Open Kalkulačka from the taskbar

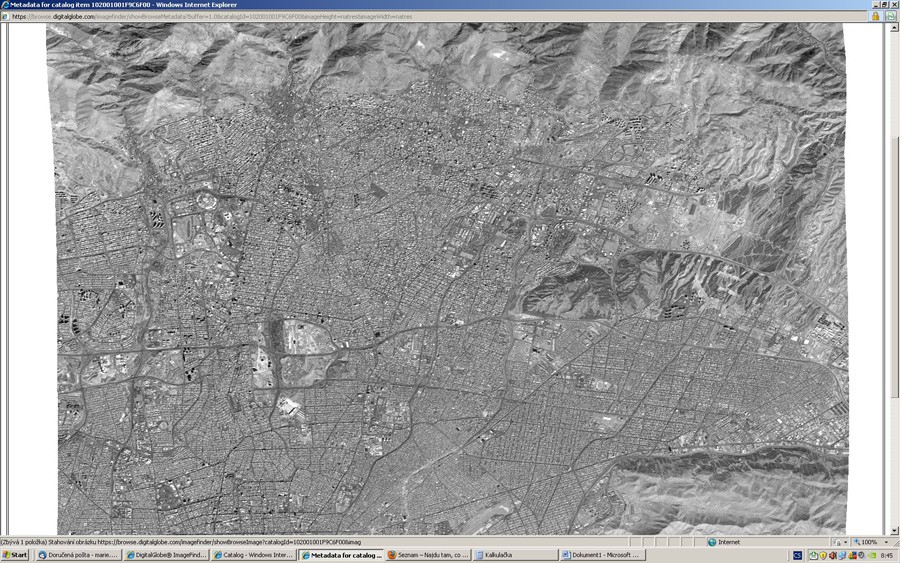pos(515,555)
